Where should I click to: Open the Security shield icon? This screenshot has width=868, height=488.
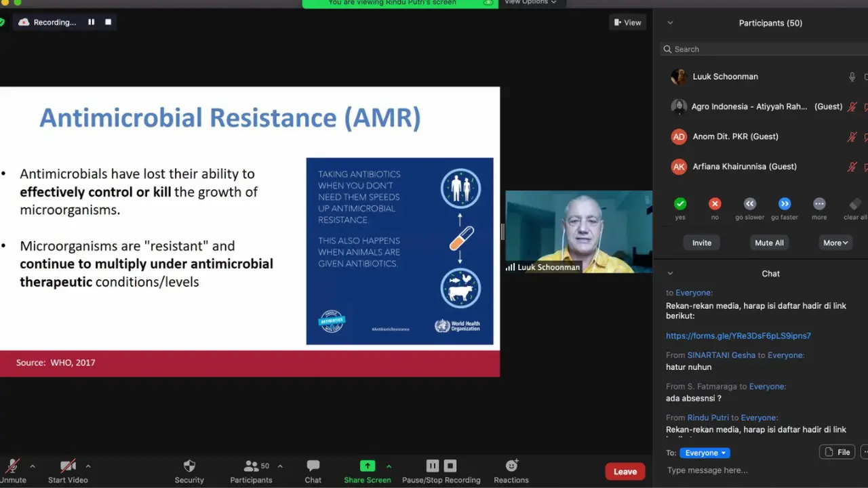coord(189,466)
